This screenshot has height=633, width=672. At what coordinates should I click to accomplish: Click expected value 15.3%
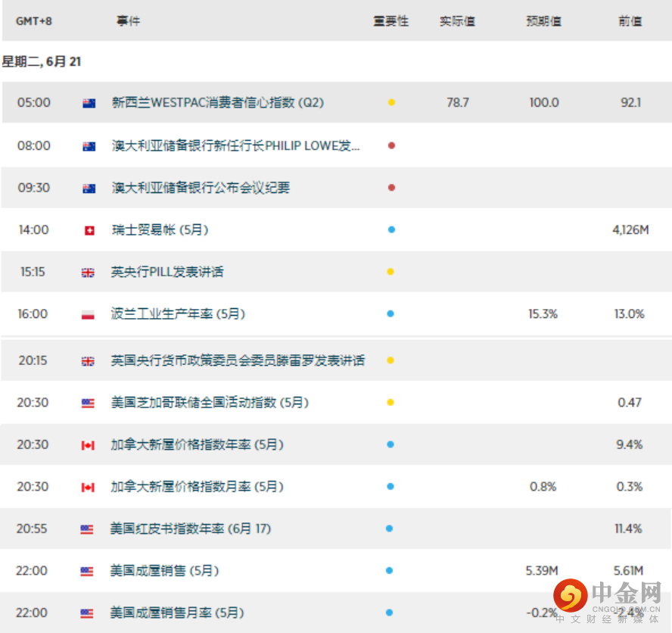point(543,314)
